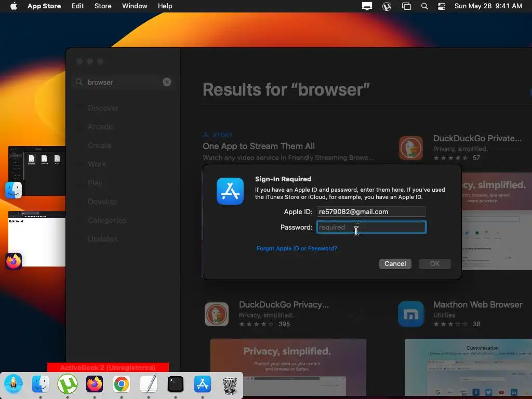The height and width of the screenshot is (399, 532).
Task: Select Updates in the sidebar
Action: click(x=102, y=239)
